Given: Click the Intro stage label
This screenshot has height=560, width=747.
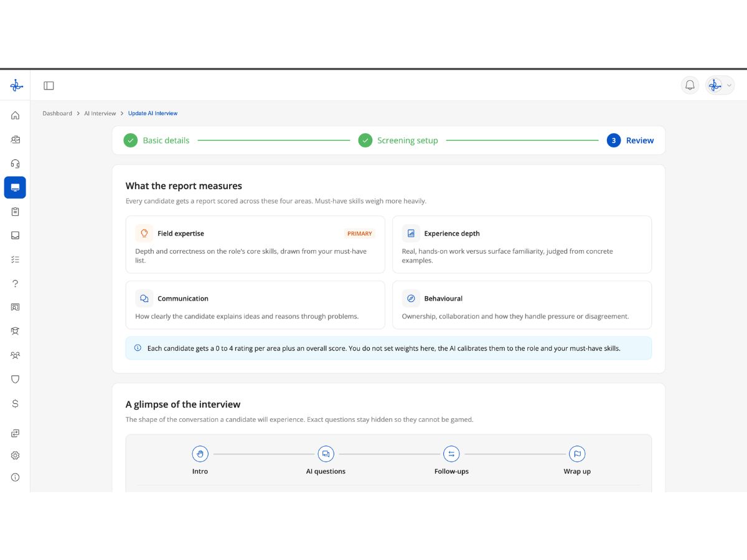Looking at the screenshot, I should pyautogui.click(x=200, y=471).
